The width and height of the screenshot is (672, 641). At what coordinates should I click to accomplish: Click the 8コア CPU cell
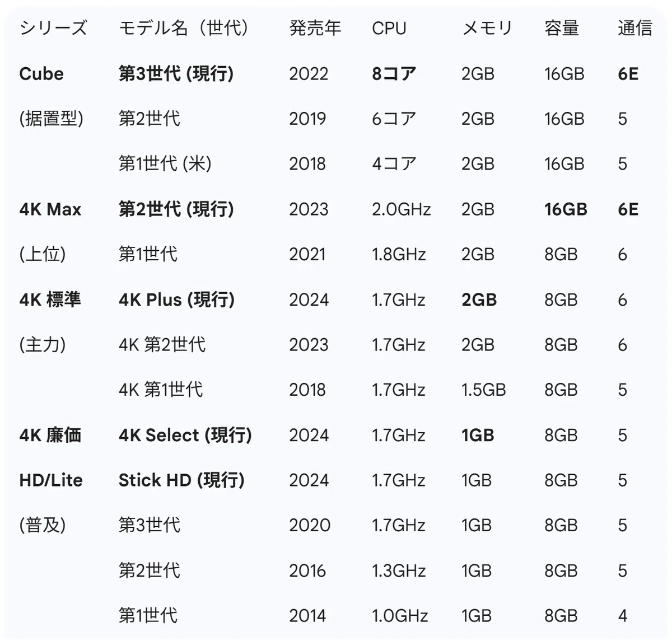pos(394,73)
